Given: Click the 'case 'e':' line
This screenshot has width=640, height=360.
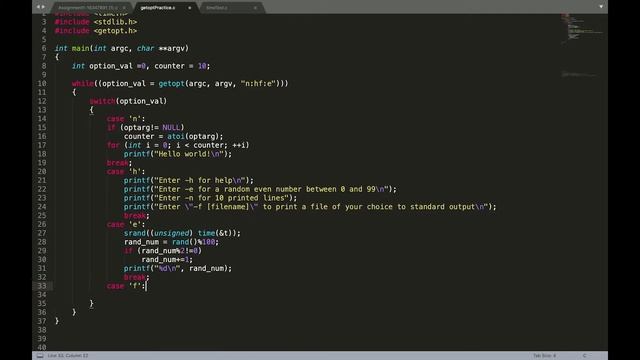Looking at the screenshot, I should (x=126, y=224).
